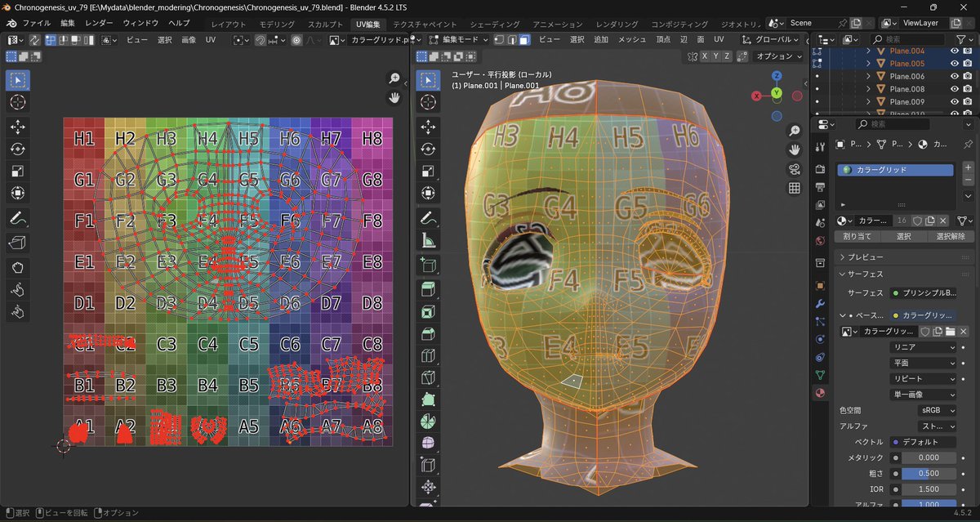The image size is (980, 522).
Task: Switch to the シェーディング workspace tab
Action: (495, 24)
